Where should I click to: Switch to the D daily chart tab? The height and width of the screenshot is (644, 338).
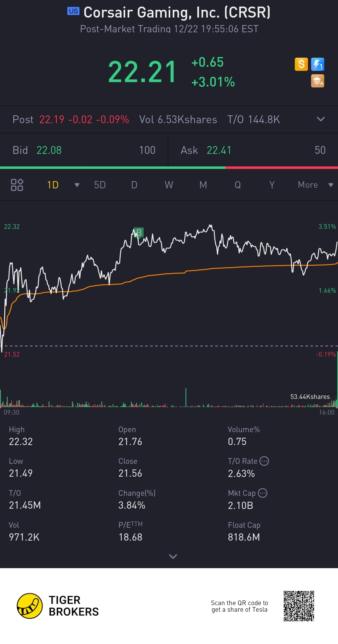134,185
